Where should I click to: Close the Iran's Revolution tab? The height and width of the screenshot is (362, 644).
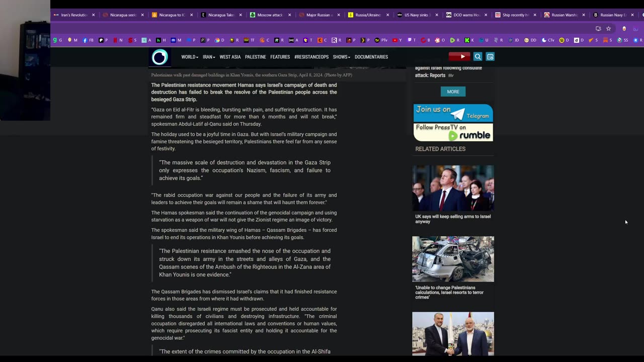tap(94, 15)
